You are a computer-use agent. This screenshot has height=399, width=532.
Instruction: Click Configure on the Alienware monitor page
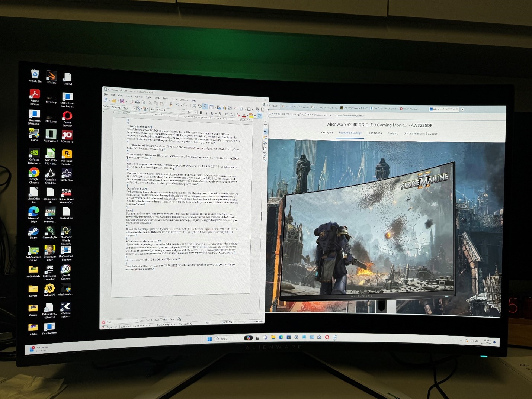327,133
